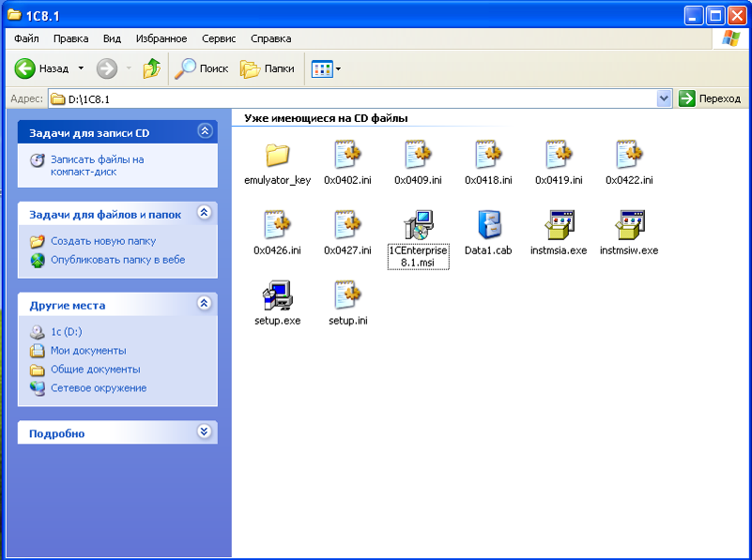Select the 0x0418.ini file icon
The image size is (752, 560).
coord(488,154)
